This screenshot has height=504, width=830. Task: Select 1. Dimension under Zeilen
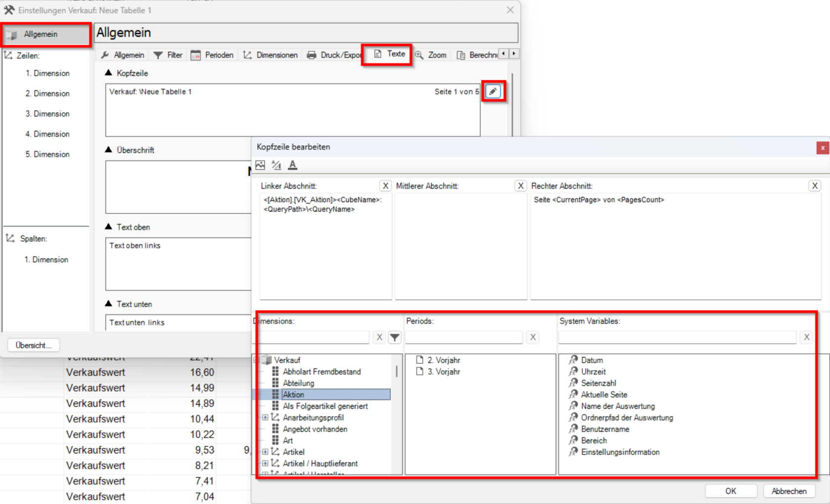(x=47, y=73)
